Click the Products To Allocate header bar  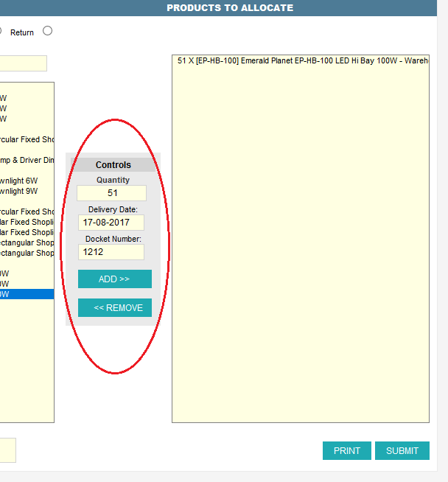coord(230,8)
